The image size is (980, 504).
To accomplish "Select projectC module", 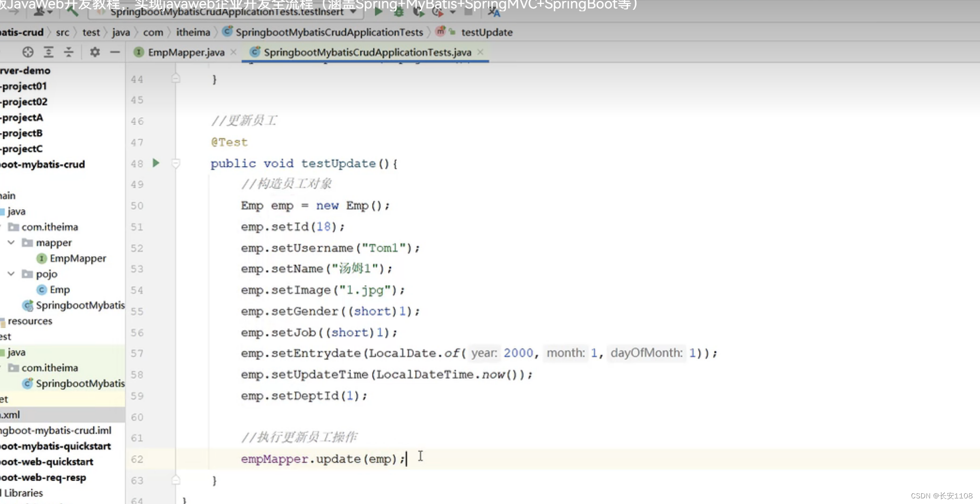I will point(22,149).
